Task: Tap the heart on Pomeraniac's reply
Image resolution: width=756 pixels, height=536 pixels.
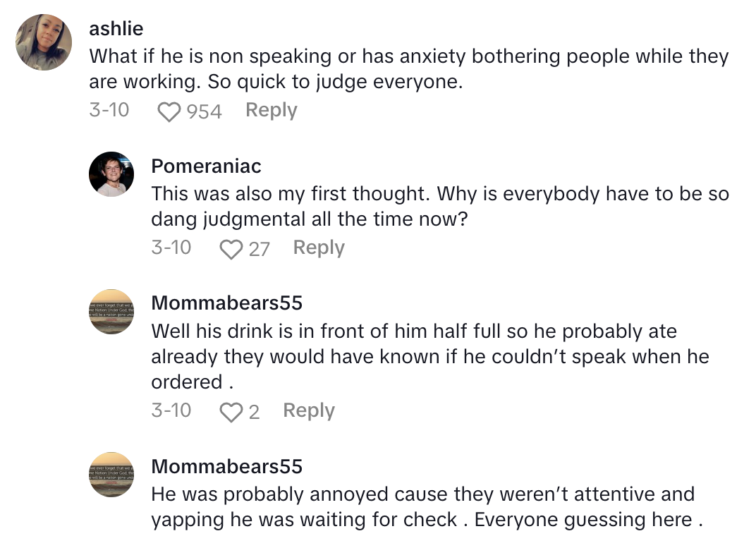Action: coord(231,249)
